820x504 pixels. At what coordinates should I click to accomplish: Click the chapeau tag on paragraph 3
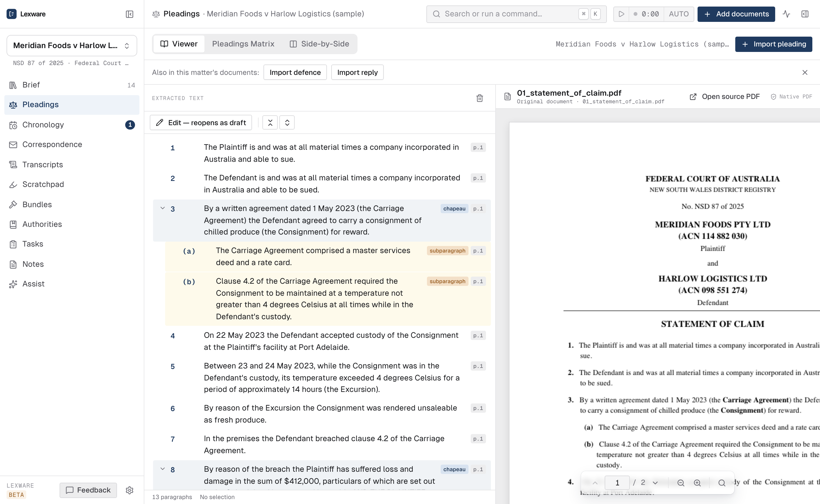(454, 209)
